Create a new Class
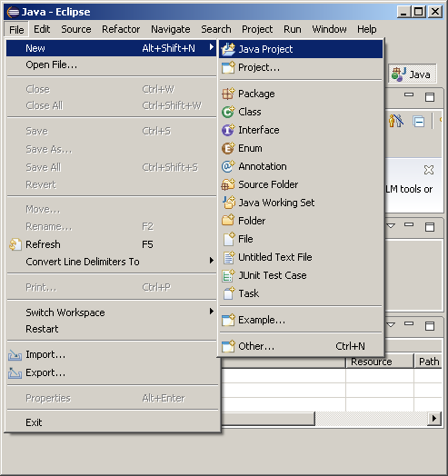Image resolution: width=448 pixels, height=476 pixels. (301, 112)
